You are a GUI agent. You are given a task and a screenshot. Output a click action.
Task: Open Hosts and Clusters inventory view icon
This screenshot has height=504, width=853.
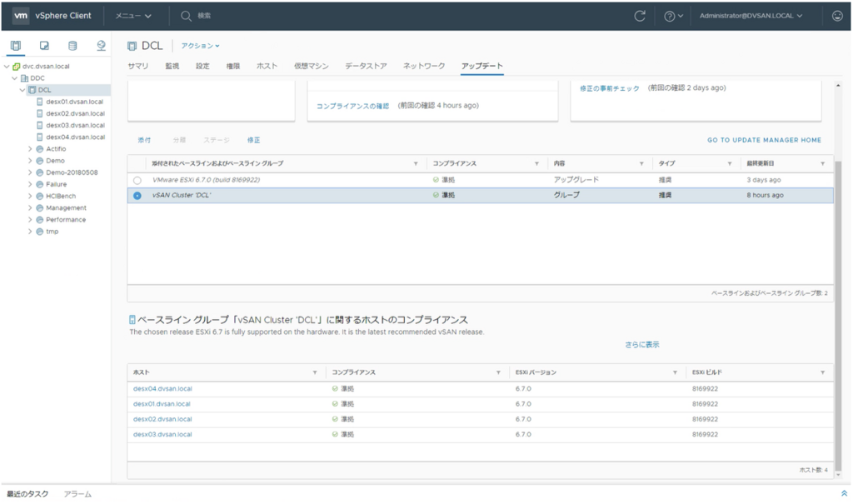[16, 46]
